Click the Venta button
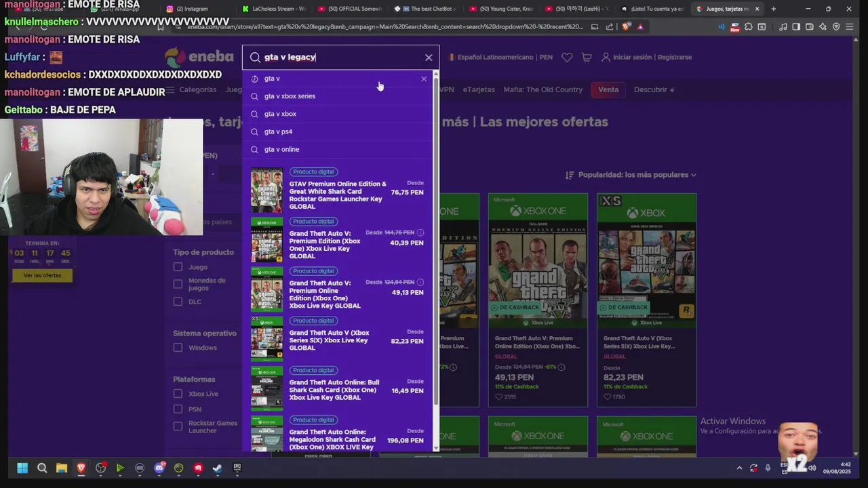 click(608, 89)
